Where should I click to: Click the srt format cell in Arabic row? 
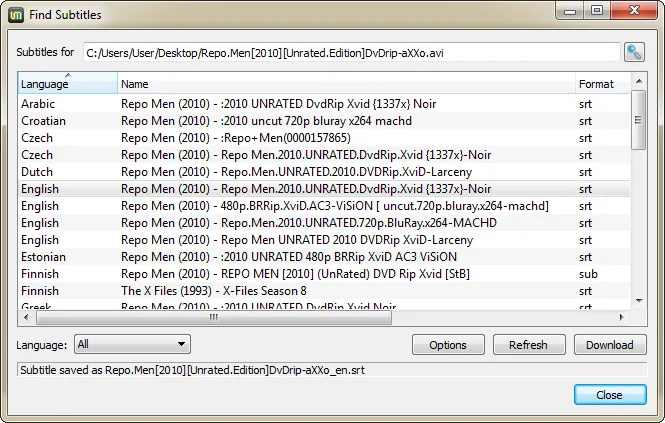[x=585, y=104]
